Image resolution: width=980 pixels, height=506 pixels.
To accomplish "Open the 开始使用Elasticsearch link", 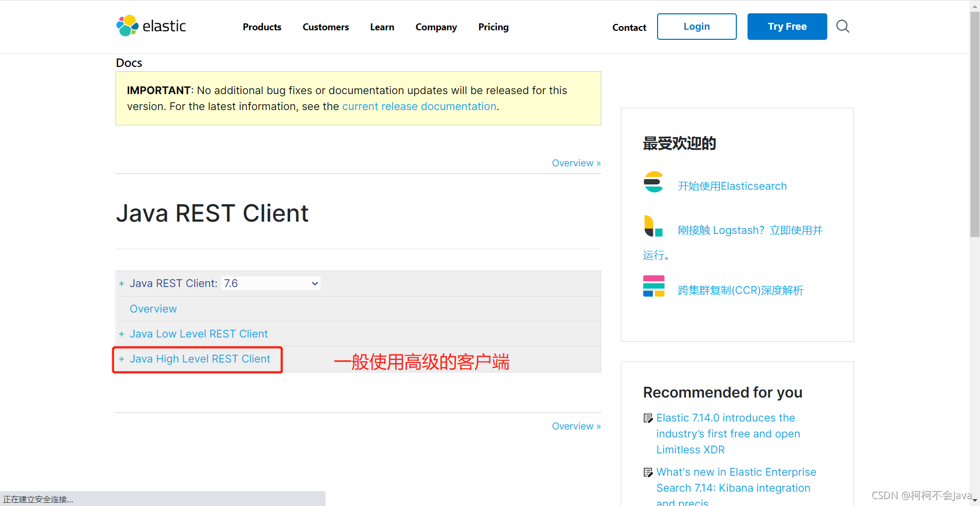I will click(732, 186).
